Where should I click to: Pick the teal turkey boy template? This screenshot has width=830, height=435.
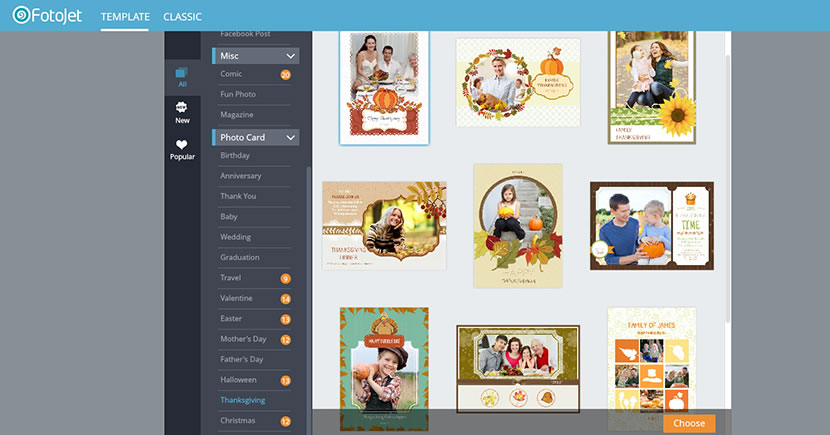pos(384,369)
